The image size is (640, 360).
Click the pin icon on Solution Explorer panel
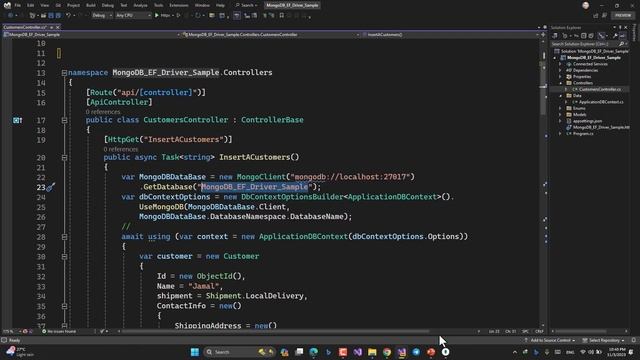coord(620,27)
